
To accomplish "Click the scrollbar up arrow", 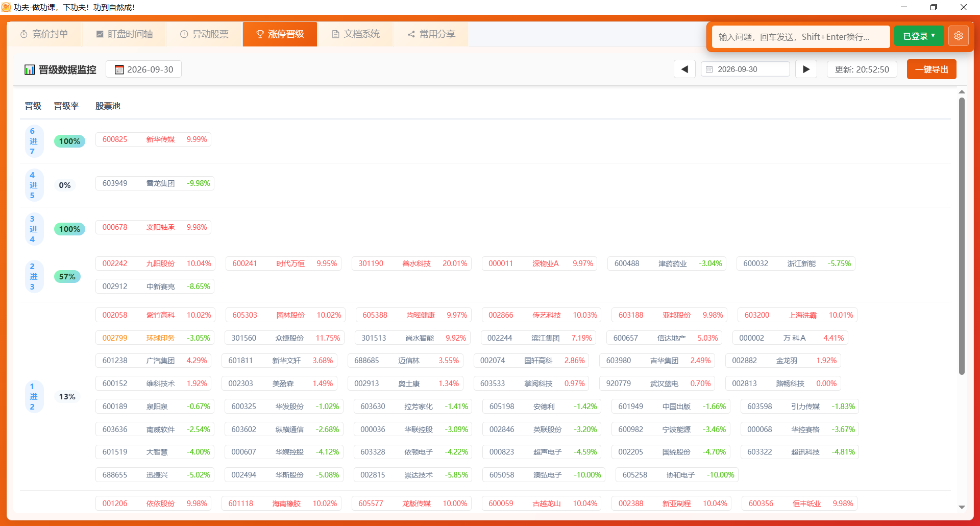I will point(962,92).
